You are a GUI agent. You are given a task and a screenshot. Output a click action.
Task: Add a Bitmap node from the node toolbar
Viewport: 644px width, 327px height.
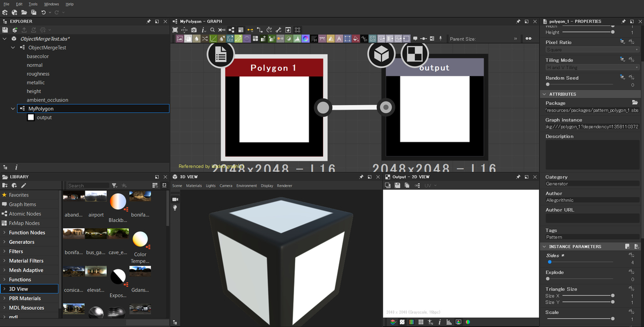179,39
